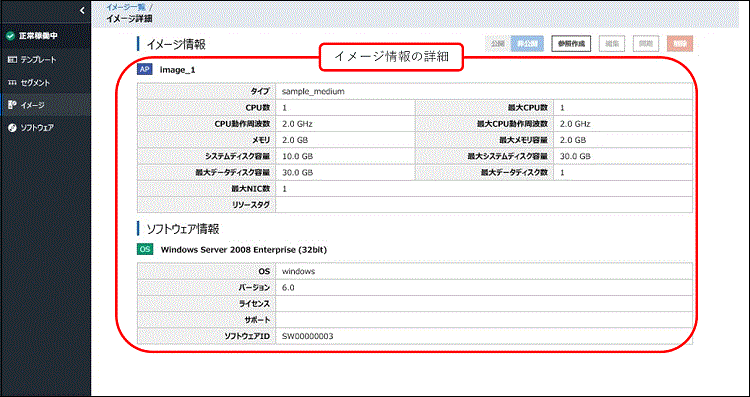The width and height of the screenshot is (750, 397).
Task: Click the ライセンス row label
Action: tap(254, 304)
